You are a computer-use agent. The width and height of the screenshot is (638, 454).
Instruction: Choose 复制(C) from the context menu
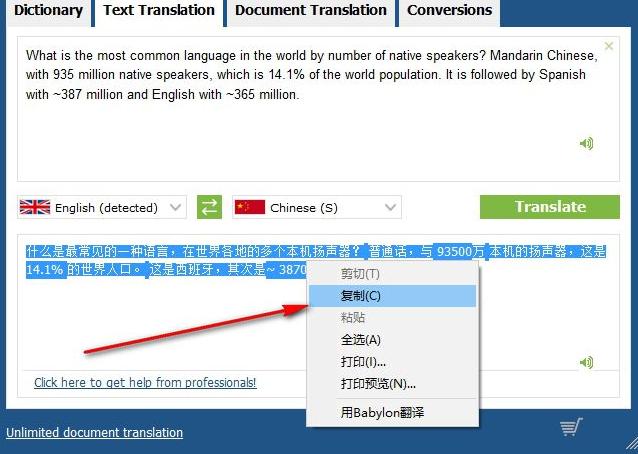361,296
